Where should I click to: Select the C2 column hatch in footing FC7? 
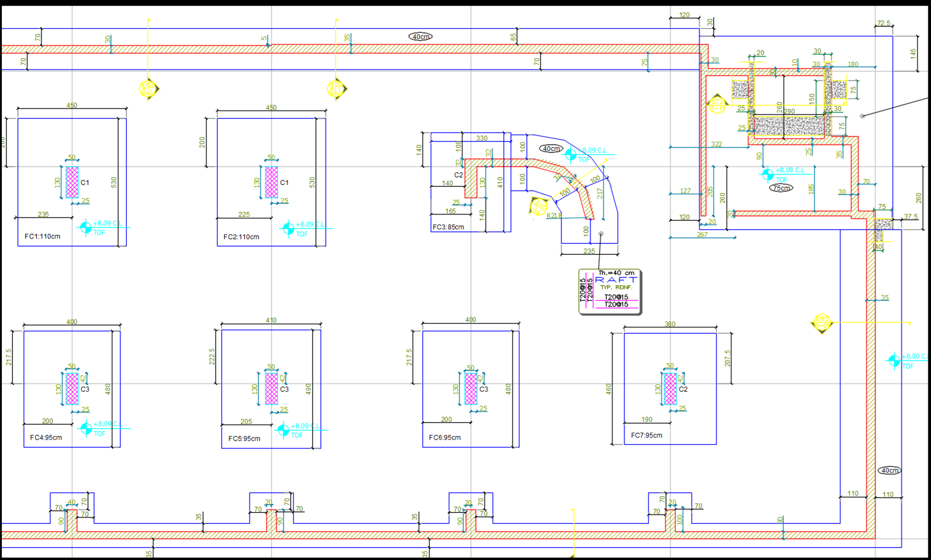click(x=670, y=389)
